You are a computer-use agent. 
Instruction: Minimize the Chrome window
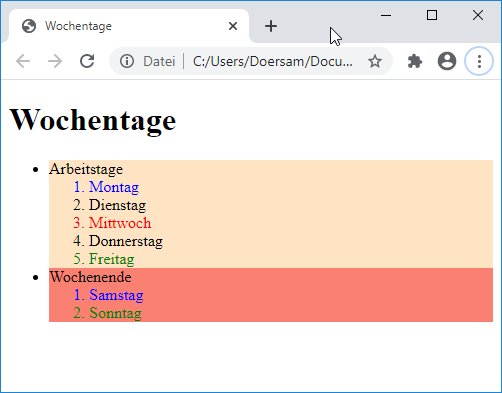(386, 15)
